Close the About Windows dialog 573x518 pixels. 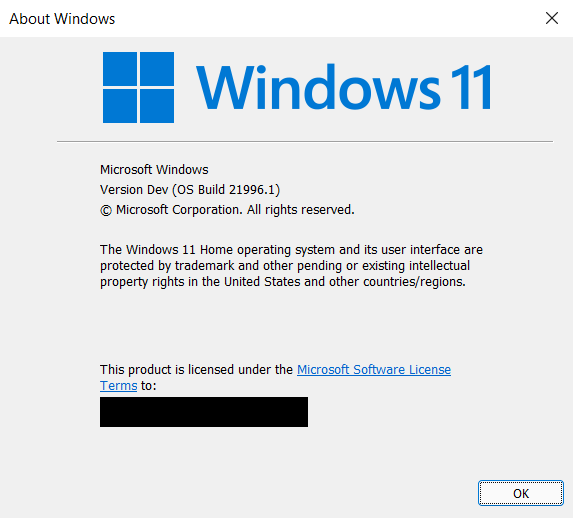[x=552, y=18]
